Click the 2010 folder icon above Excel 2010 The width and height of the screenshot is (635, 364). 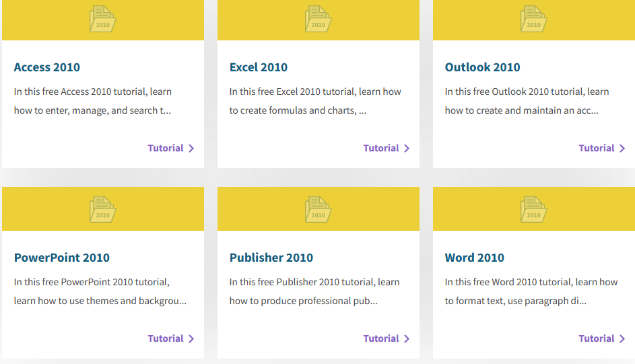318,19
